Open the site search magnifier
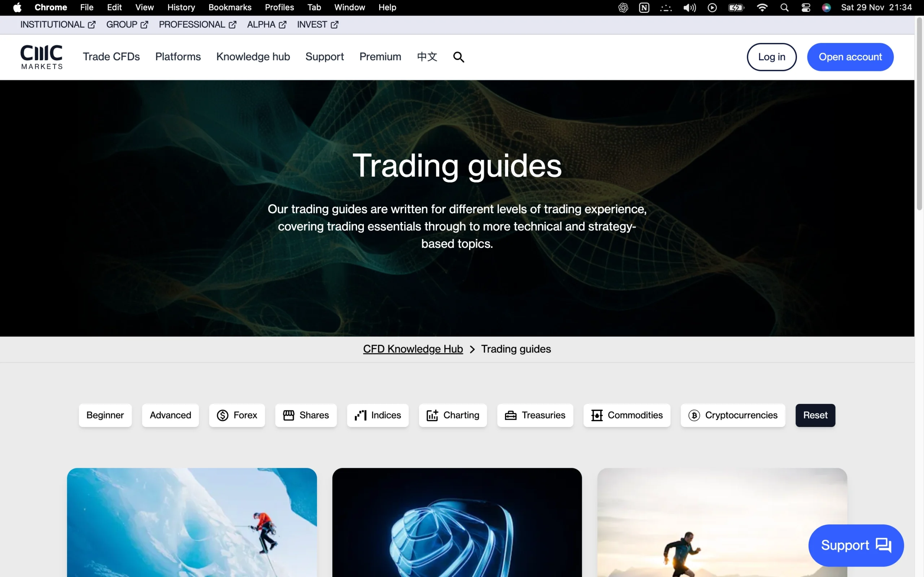 point(458,57)
